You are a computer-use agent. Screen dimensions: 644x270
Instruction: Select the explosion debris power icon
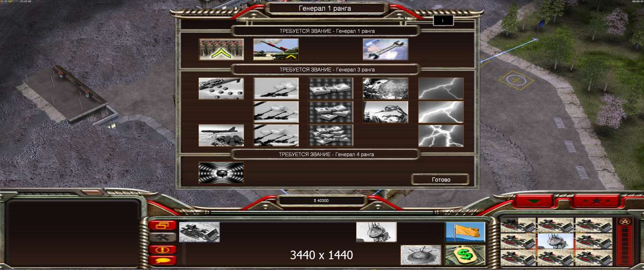386,89
